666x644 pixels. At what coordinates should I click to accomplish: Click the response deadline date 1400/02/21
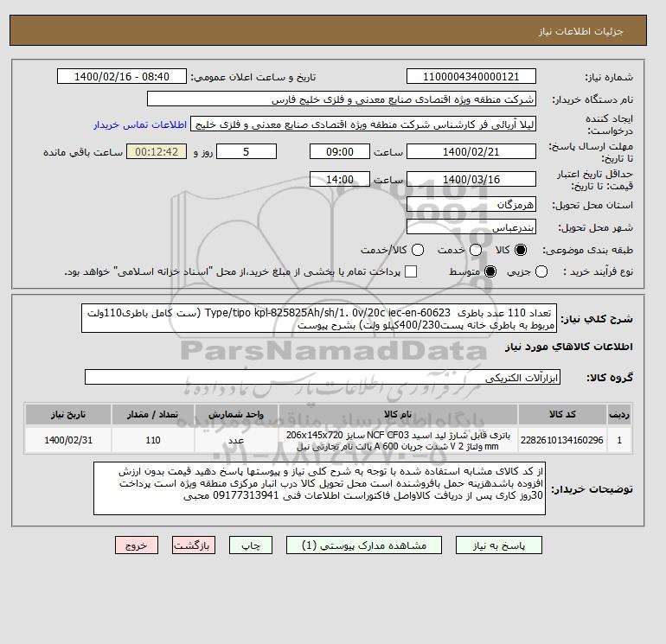(471, 151)
